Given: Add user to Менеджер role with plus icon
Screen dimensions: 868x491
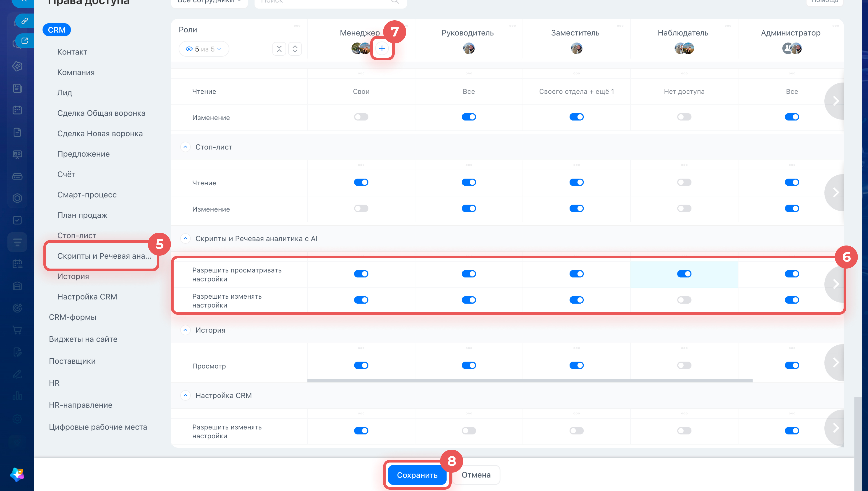Looking at the screenshot, I should [x=382, y=49].
